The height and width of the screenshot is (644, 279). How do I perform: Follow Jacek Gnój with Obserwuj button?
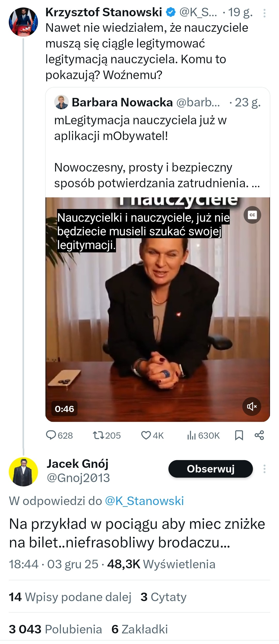211,469
